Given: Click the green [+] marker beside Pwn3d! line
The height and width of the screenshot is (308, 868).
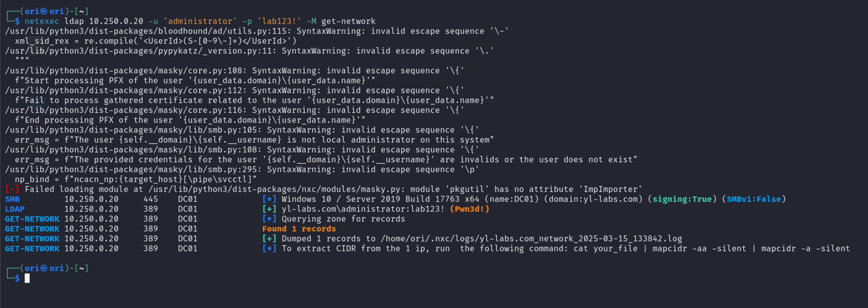Looking at the screenshot, I should point(269,209).
